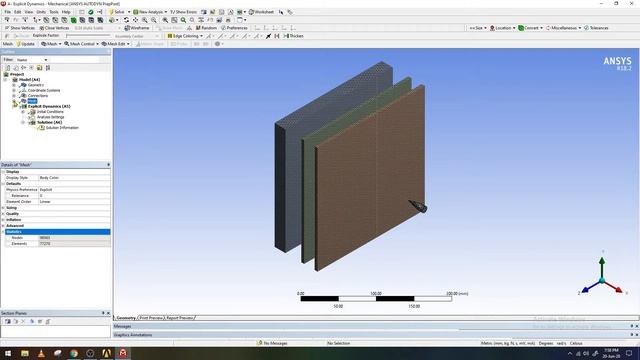Click the Rotate view icon
The height and width of the screenshot is (360, 640).
point(126,20)
